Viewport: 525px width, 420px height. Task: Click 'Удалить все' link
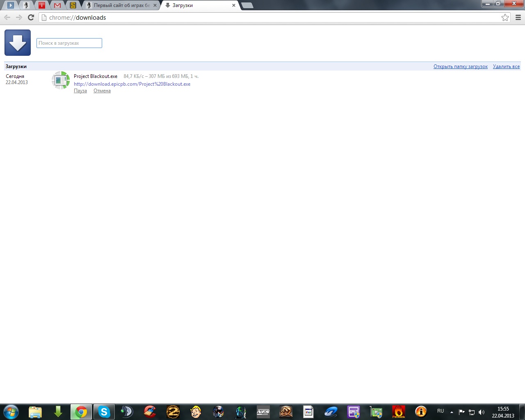click(x=506, y=66)
